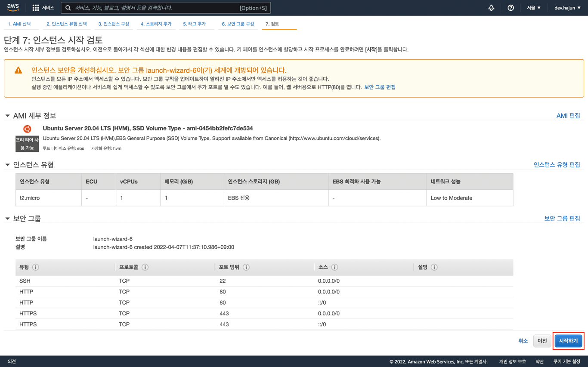Select step 7. 검토 tab
588x367 pixels.
[x=272, y=24]
